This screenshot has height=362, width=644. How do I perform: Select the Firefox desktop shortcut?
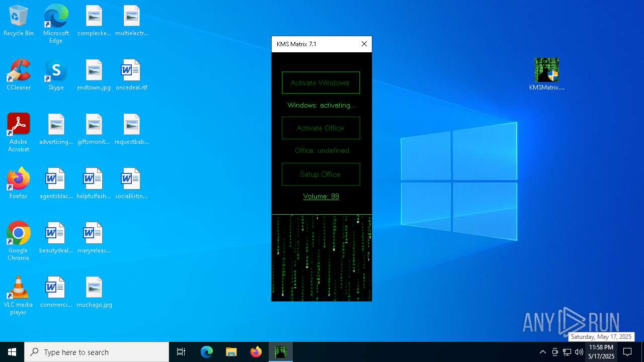19,184
